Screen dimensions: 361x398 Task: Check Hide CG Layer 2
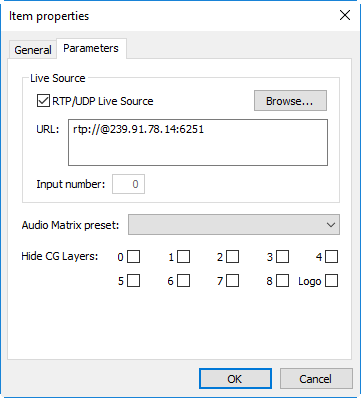(x=233, y=257)
